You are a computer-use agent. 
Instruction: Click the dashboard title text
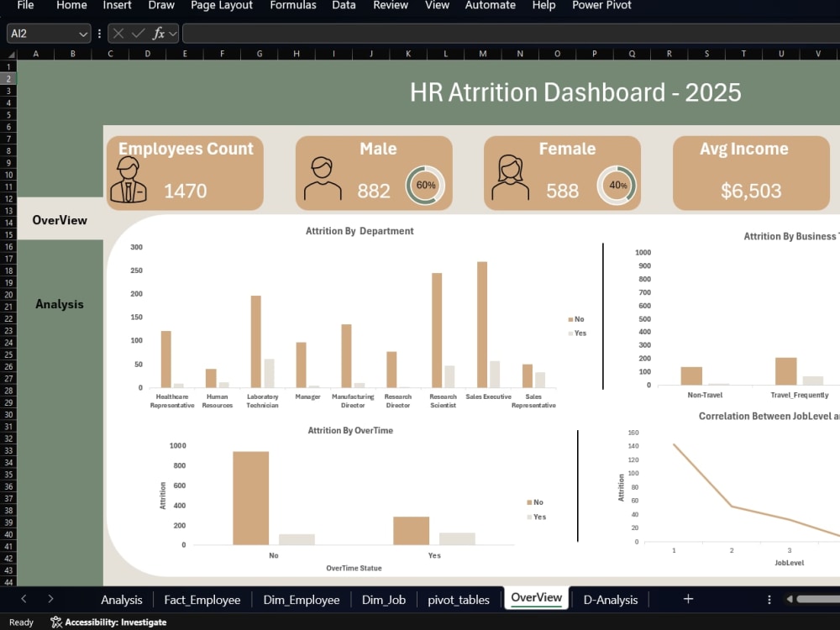pyautogui.click(x=575, y=92)
